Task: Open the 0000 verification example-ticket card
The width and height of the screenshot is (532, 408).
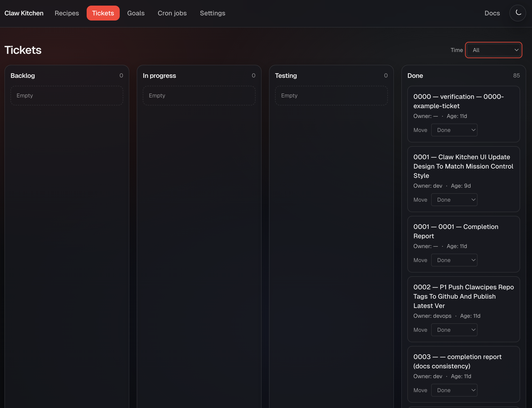Action: tap(458, 101)
